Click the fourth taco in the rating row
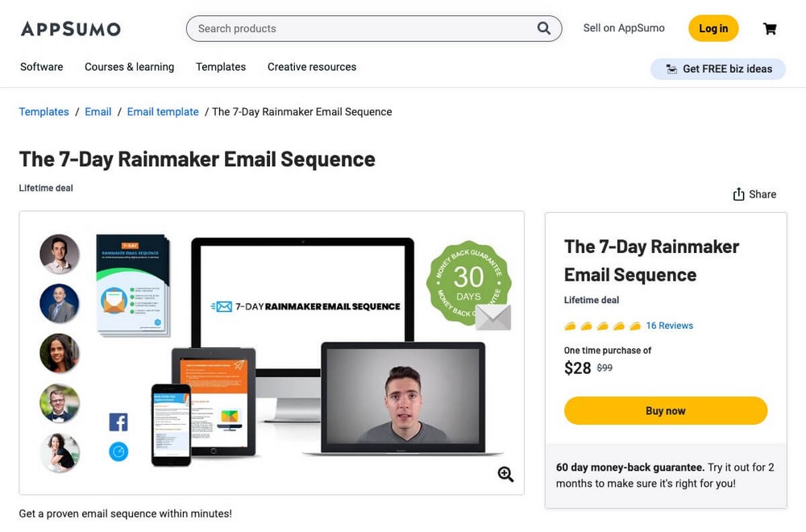 click(616, 325)
